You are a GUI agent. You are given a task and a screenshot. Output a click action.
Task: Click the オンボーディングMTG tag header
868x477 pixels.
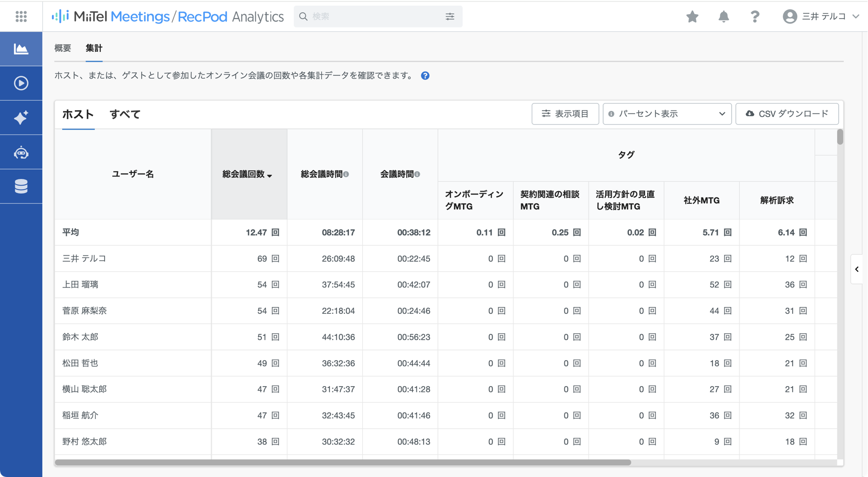tap(476, 200)
